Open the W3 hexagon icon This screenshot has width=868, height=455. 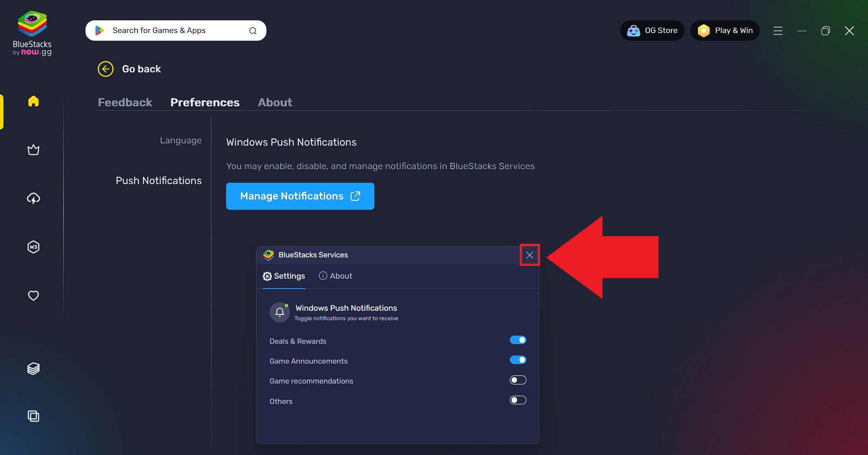tap(33, 247)
